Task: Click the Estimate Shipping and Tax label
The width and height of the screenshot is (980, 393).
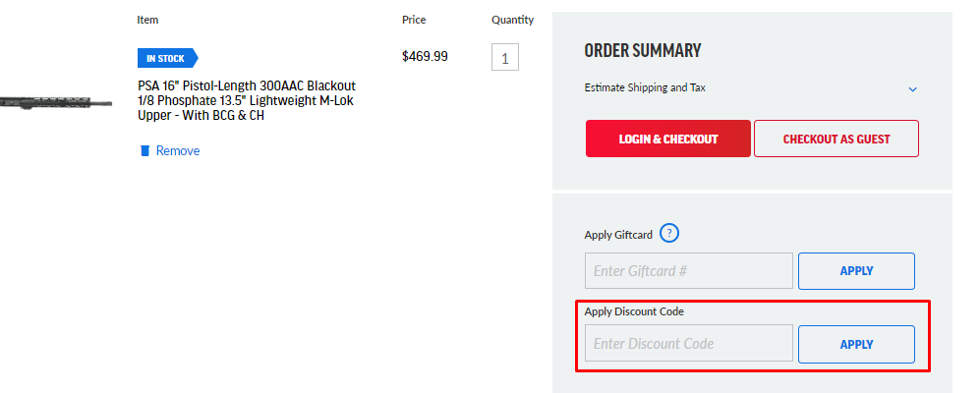Action: click(645, 87)
